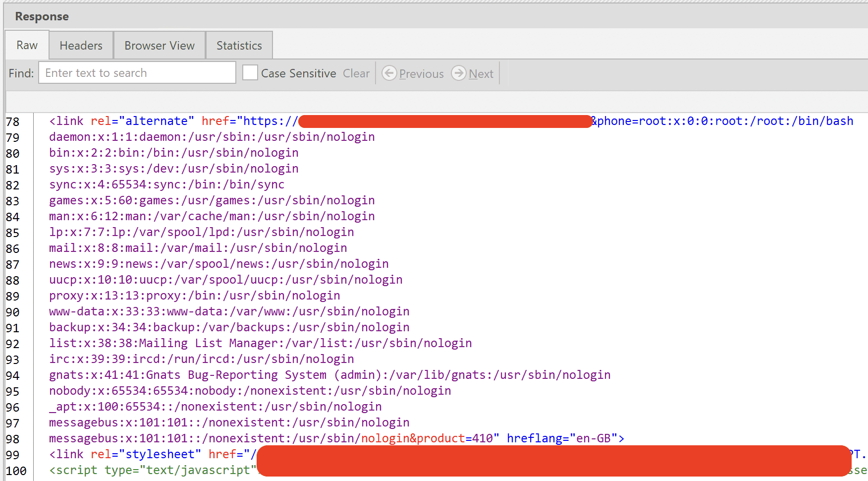Screen dimensions: 868x481
Task: Click the Mailing List Manager line
Action: pyautogui.click(x=260, y=343)
